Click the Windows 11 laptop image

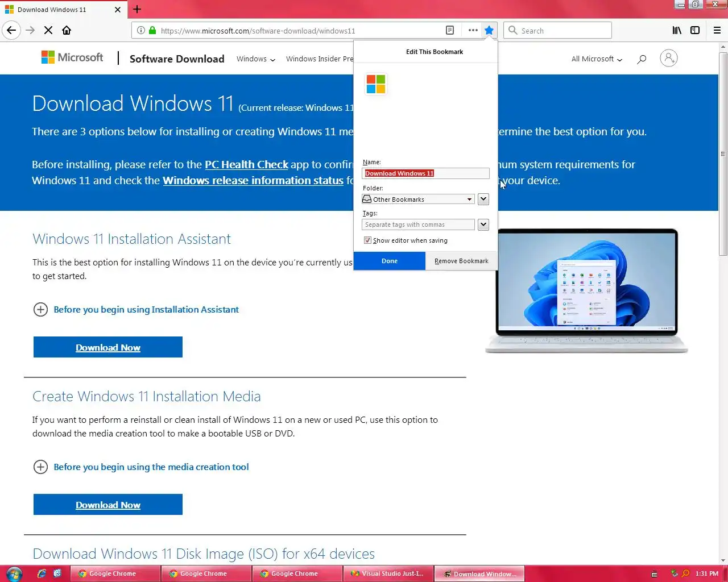tap(586, 290)
